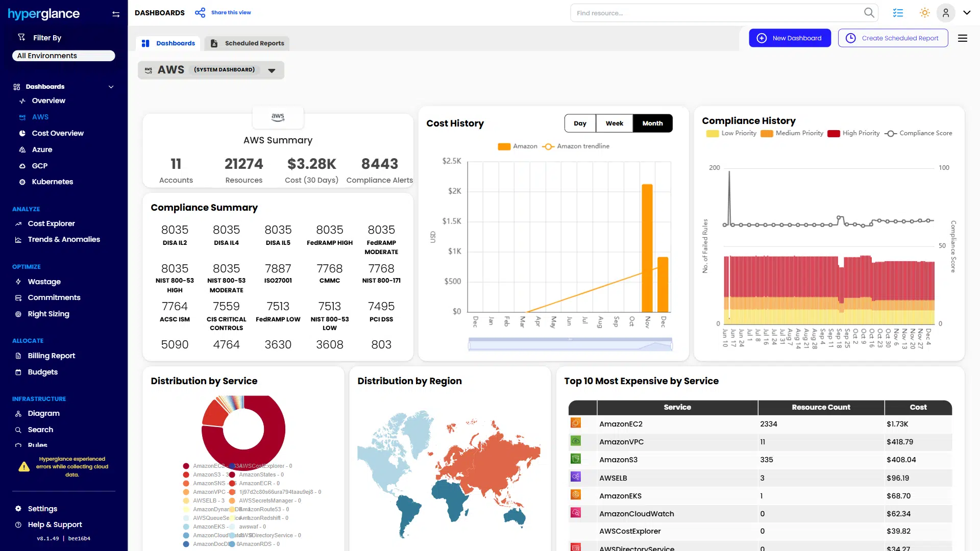The width and height of the screenshot is (980, 551).
Task: Collapse the sidebar with the arrows icon
Action: 116,14
